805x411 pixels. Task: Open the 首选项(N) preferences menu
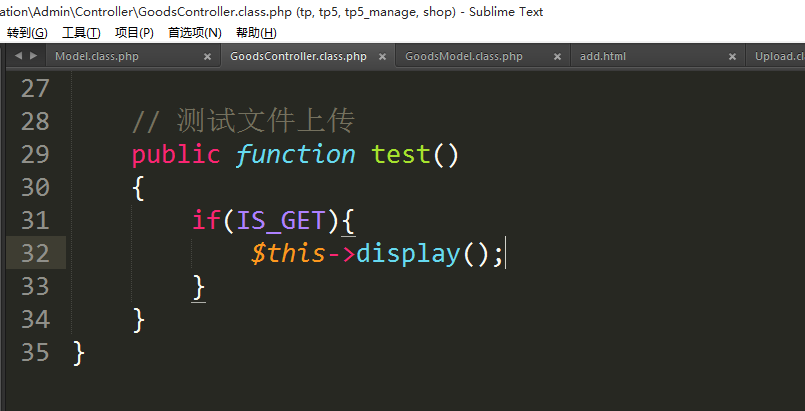194,33
